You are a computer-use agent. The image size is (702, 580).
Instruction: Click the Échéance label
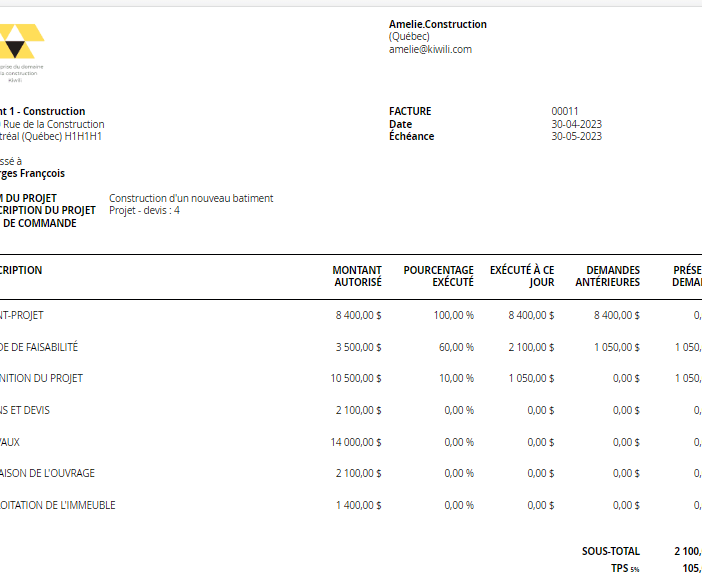[x=411, y=136]
